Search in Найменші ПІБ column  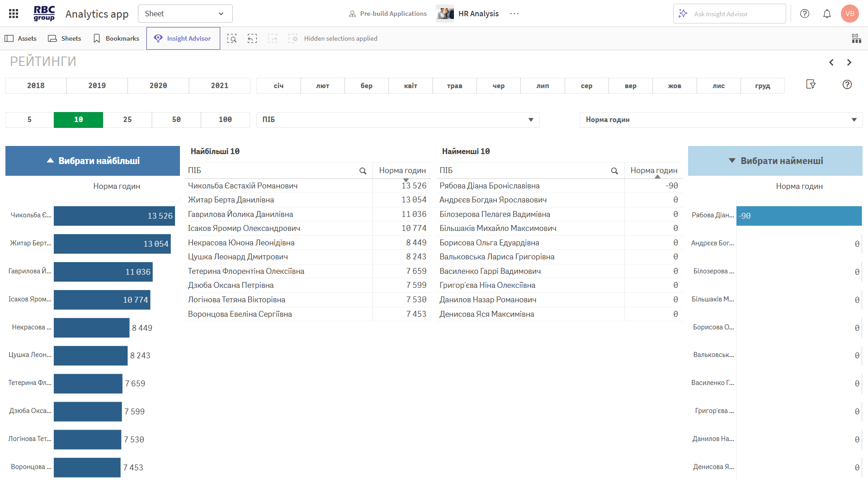tap(614, 171)
